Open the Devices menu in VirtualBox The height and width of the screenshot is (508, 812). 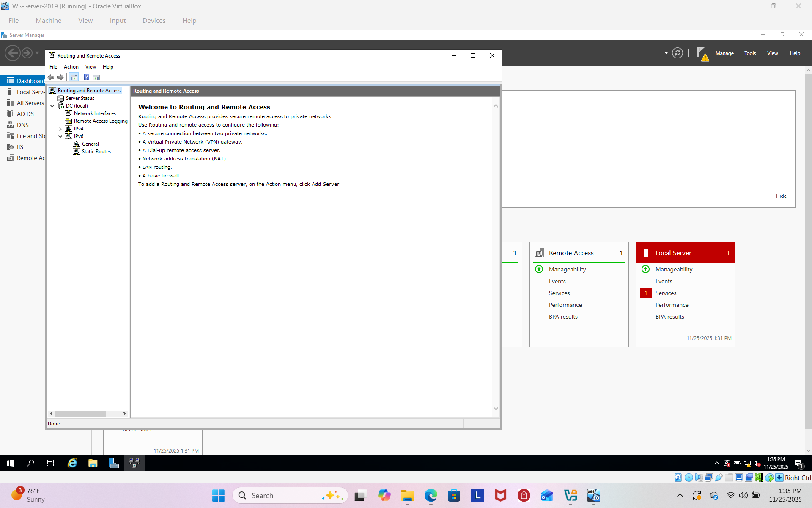tap(154, 20)
